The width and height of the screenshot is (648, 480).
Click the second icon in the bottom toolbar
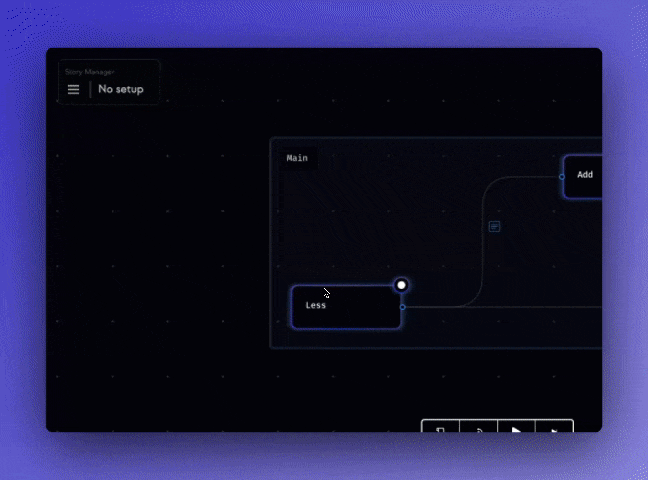478,428
